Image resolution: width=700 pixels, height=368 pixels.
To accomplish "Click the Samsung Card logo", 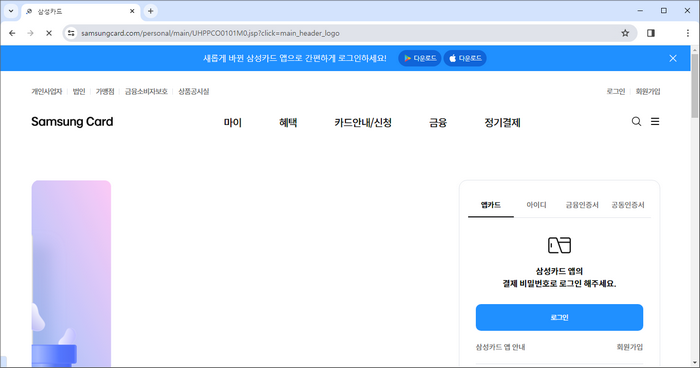I will [x=72, y=121].
